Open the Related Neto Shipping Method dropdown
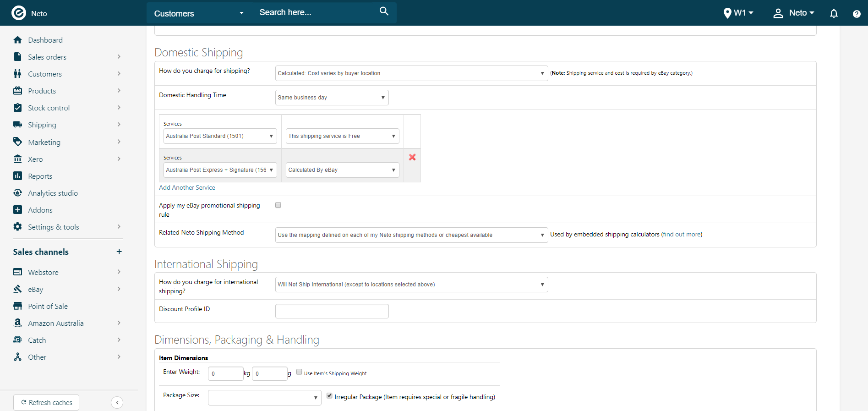Image resolution: width=868 pixels, height=411 pixels. (x=411, y=235)
